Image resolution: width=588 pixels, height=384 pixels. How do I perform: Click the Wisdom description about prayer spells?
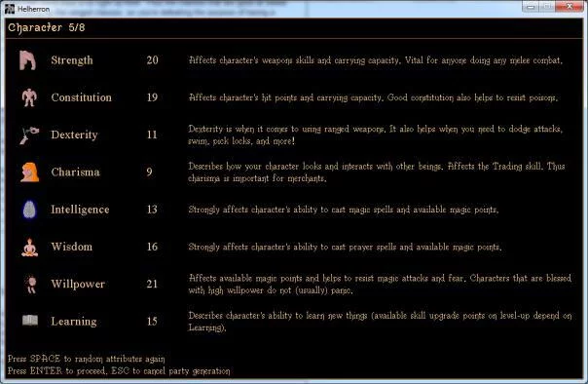[345, 247]
